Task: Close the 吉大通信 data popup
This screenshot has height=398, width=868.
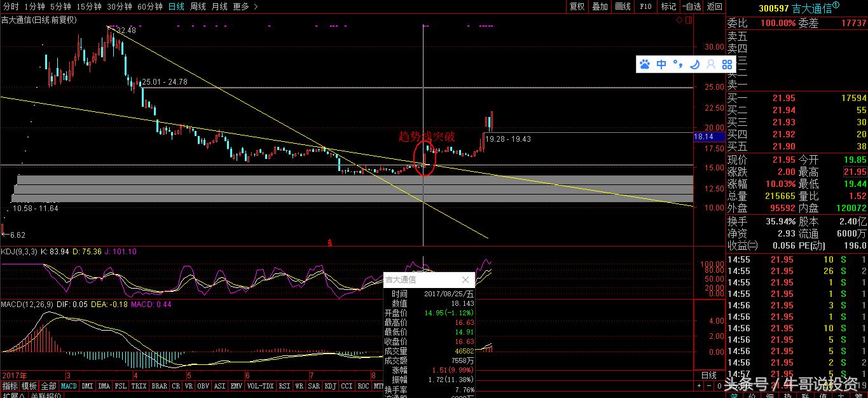Action: (x=465, y=280)
